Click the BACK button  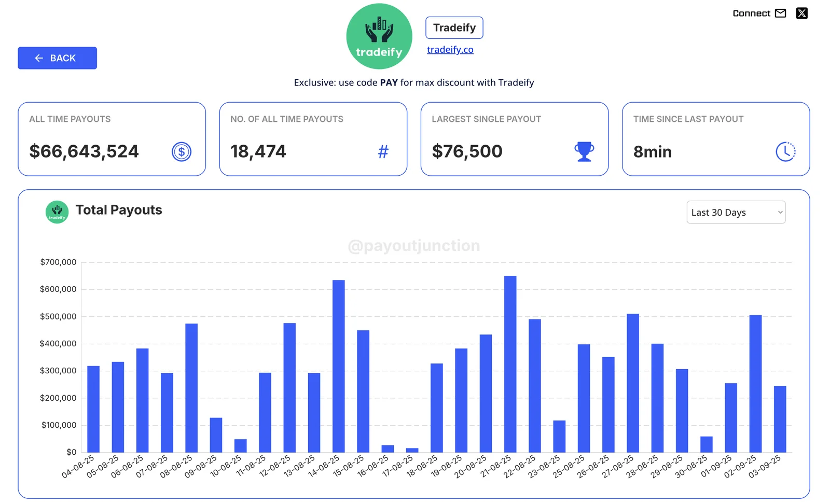point(57,58)
